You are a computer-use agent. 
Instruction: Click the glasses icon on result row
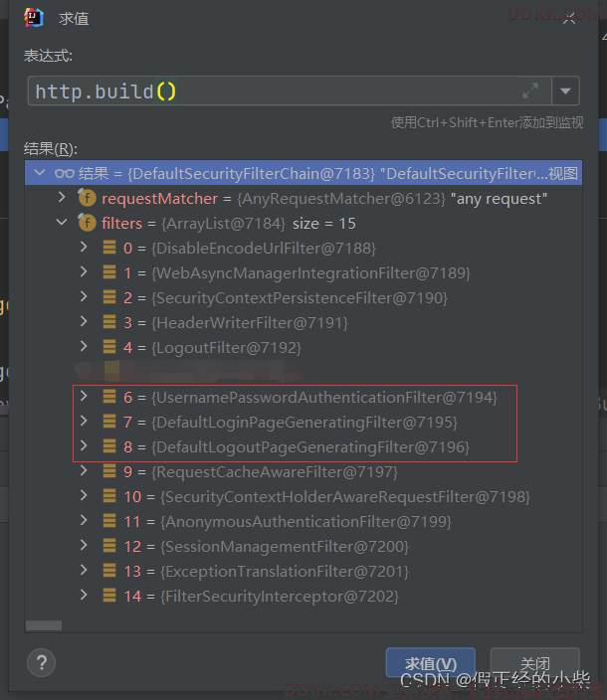click(x=65, y=173)
